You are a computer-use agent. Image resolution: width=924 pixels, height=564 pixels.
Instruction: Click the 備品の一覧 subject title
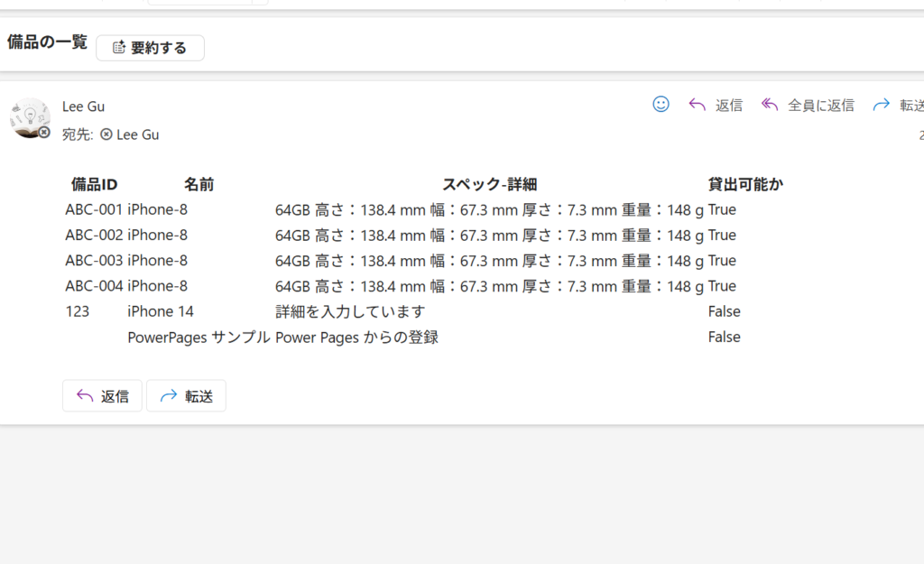[47, 42]
